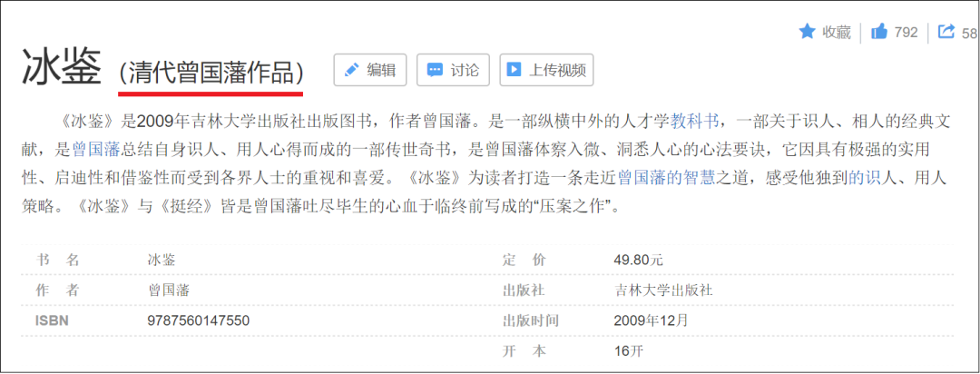
Task: Click the ISBN field label
Action: click(x=53, y=320)
